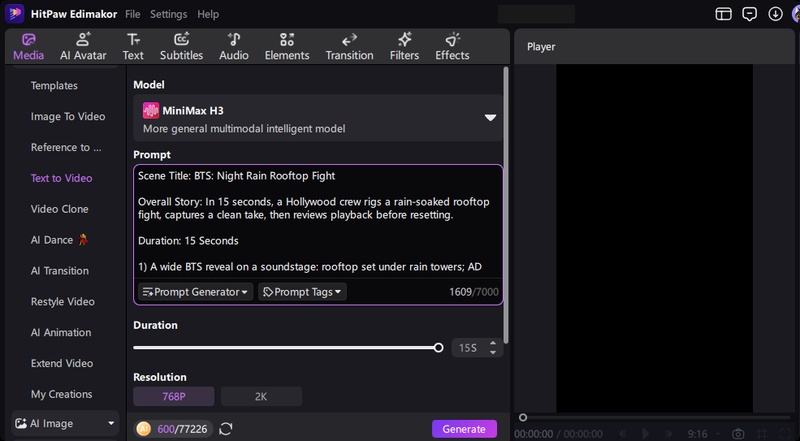
Task: Click the settings panel vertical scrollbar
Action: (506, 205)
